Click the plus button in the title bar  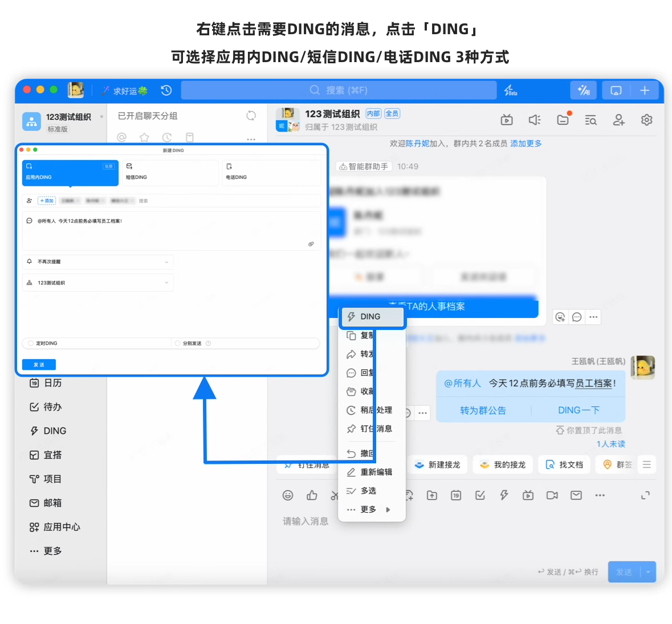645,91
